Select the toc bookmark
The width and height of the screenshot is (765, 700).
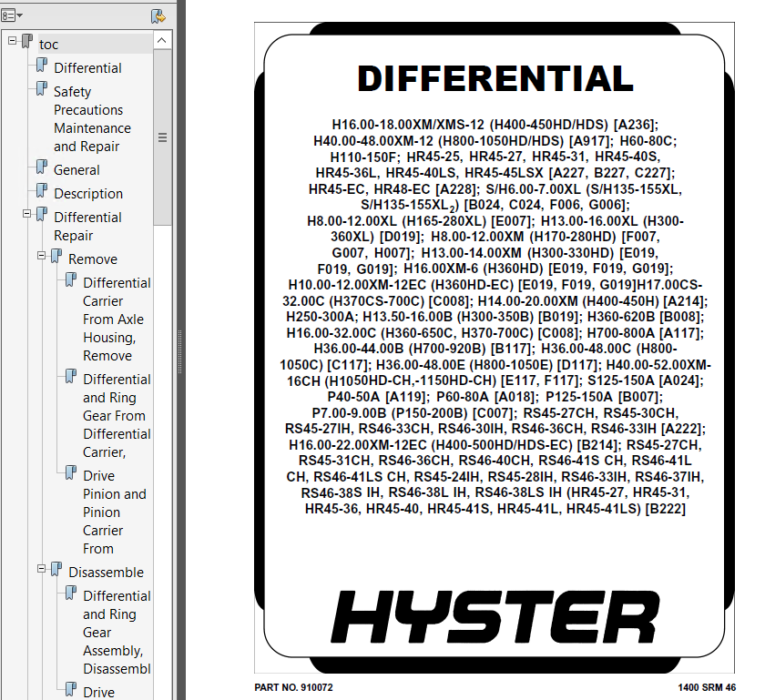pos(49,45)
